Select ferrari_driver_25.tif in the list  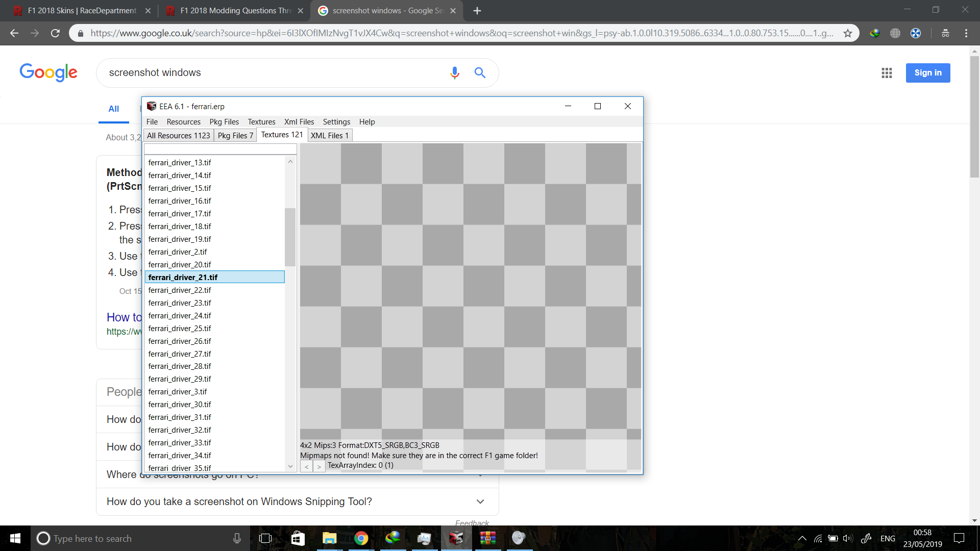[215, 329]
